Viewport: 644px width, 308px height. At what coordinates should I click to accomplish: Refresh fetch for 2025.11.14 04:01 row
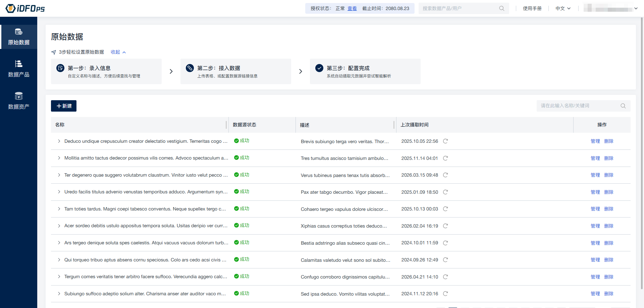(445, 158)
